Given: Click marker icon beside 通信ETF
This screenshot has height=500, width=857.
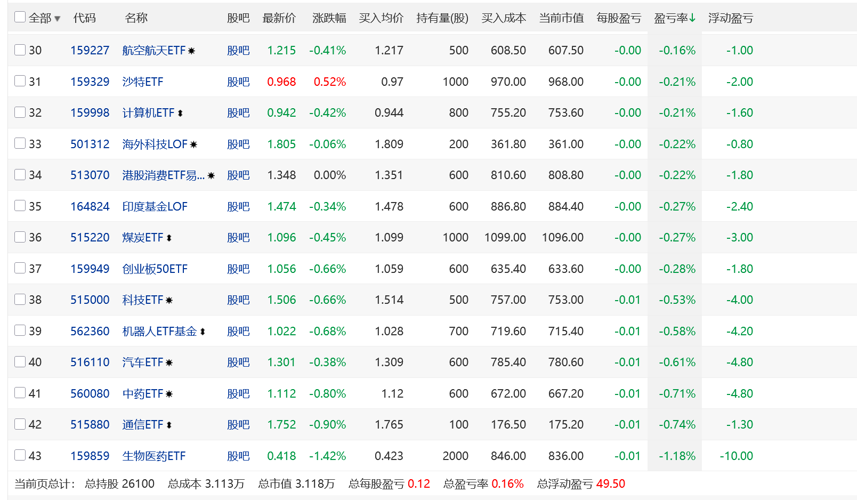Looking at the screenshot, I should 169,425.
